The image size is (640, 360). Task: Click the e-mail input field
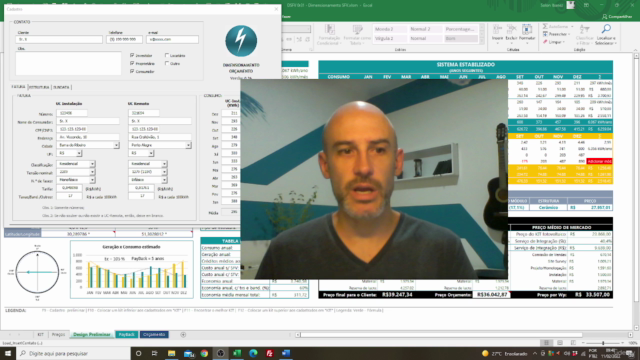pyautogui.click(x=172, y=39)
